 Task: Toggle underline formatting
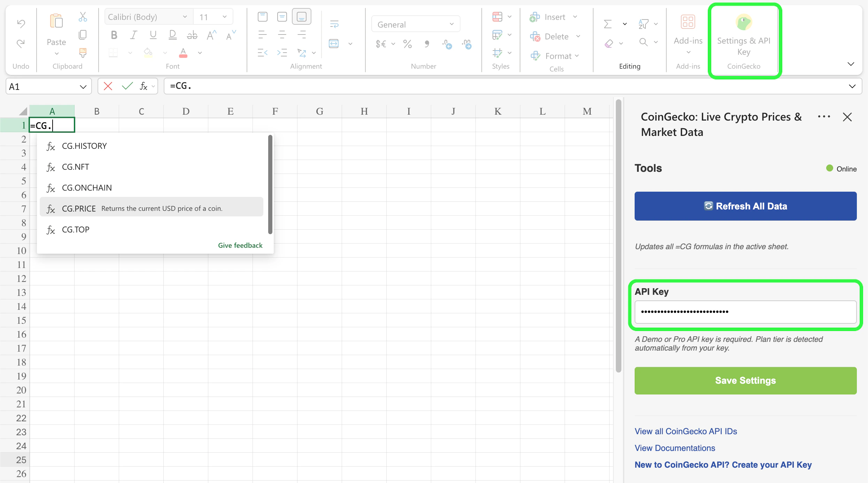153,35
